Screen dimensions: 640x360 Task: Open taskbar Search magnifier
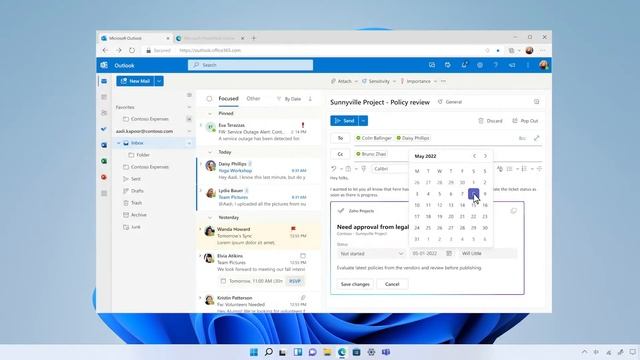[x=268, y=352]
